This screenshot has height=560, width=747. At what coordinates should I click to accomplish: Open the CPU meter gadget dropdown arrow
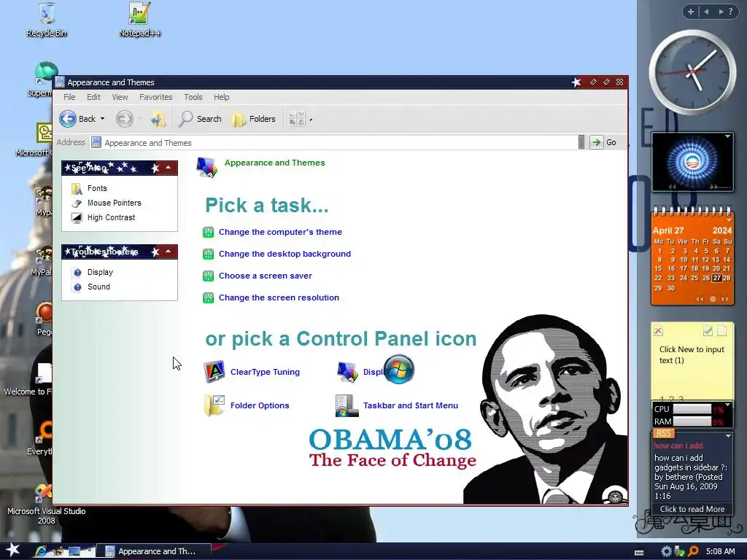click(x=727, y=405)
